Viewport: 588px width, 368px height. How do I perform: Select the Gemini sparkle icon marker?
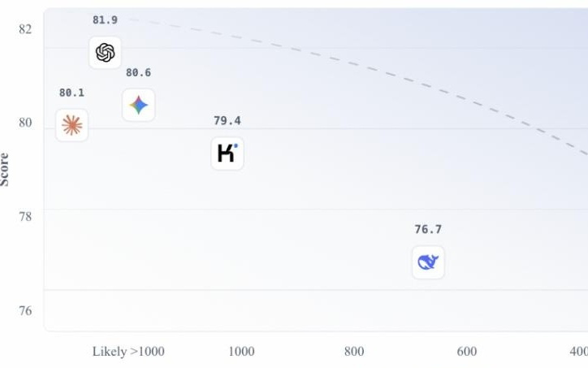pyautogui.click(x=139, y=106)
